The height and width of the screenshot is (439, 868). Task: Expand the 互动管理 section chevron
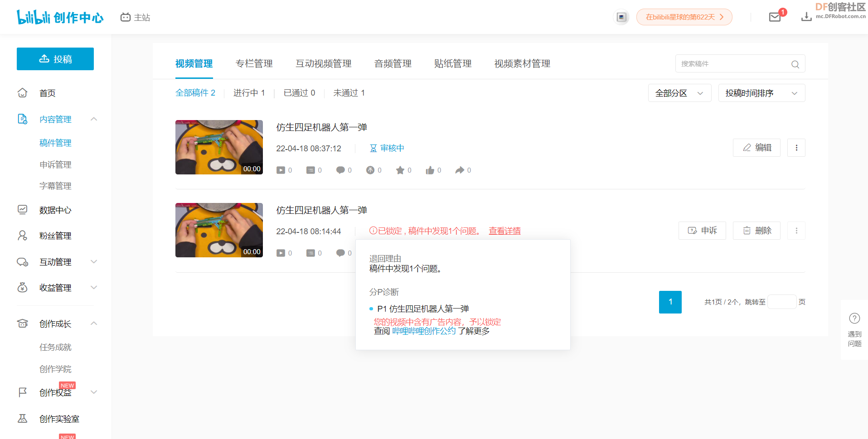(x=94, y=262)
